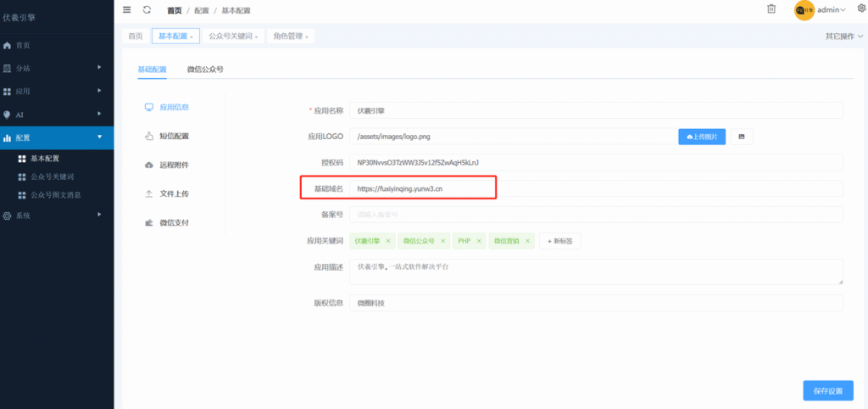Expand the 分站 sidebar menu
868x409 pixels.
click(x=57, y=68)
